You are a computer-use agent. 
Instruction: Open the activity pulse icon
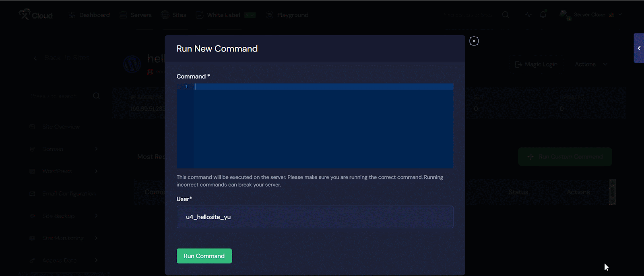tap(528, 15)
